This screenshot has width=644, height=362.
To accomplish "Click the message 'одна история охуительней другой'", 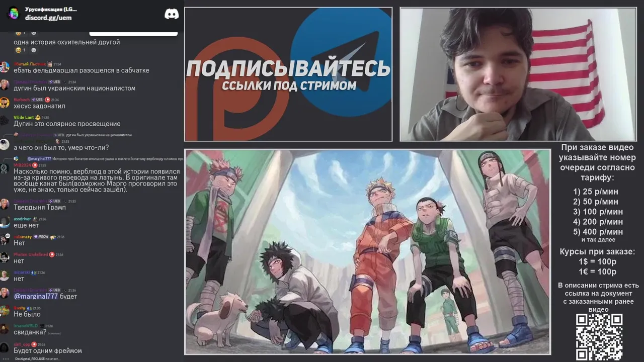I will [x=67, y=42].
